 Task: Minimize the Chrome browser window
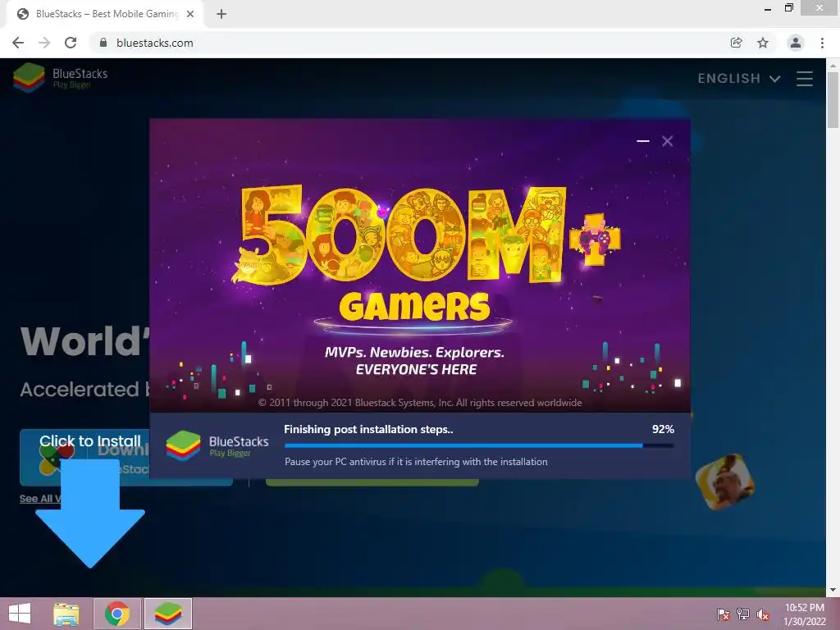click(768, 8)
